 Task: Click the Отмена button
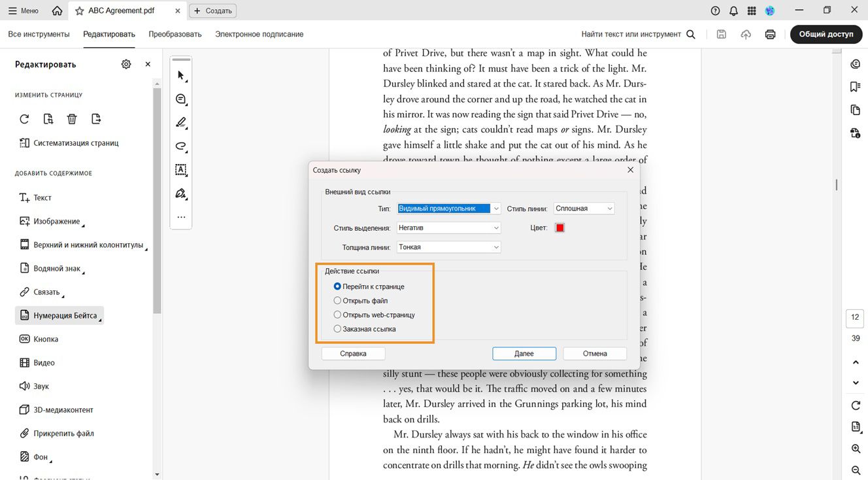[595, 353]
